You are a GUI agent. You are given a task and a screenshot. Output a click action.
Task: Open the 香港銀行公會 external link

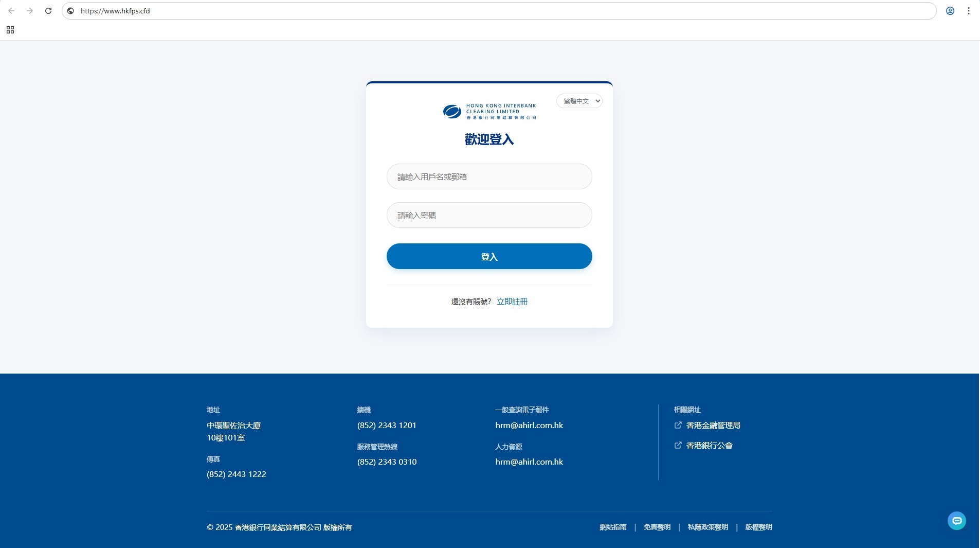[709, 446]
